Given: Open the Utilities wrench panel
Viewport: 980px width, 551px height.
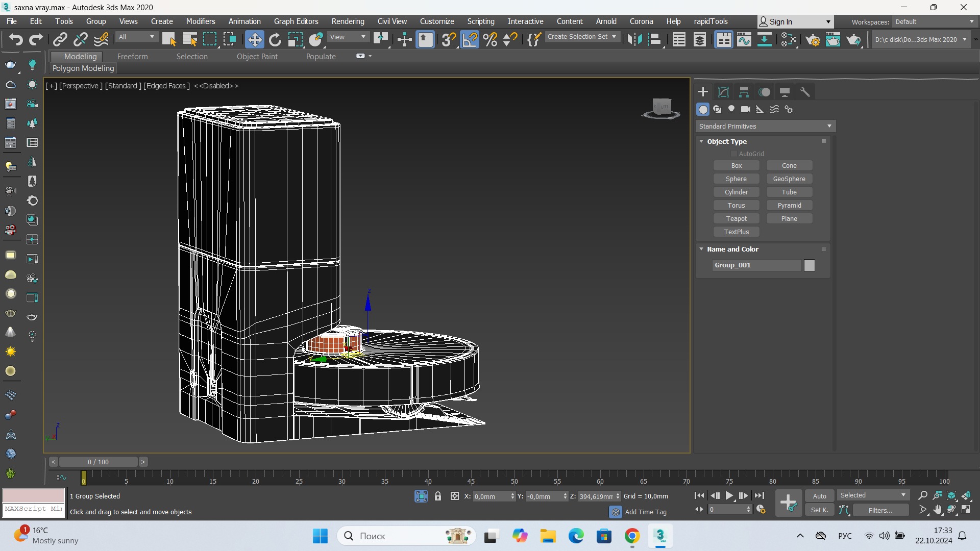Looking at the screenshot, I should (805, 92).
